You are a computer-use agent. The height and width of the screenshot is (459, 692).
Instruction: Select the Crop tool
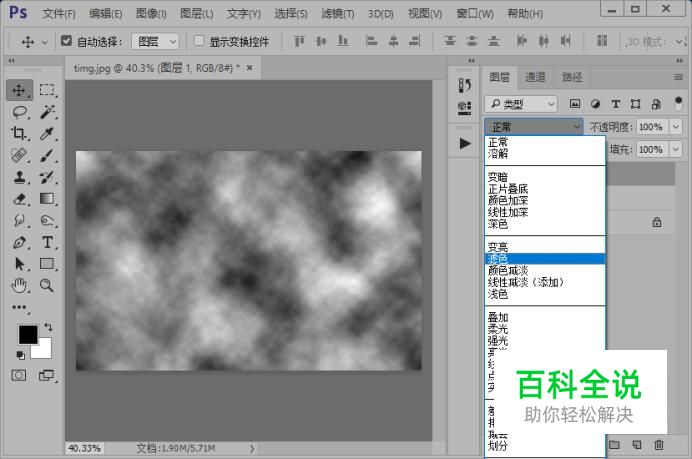click(19, 133)
